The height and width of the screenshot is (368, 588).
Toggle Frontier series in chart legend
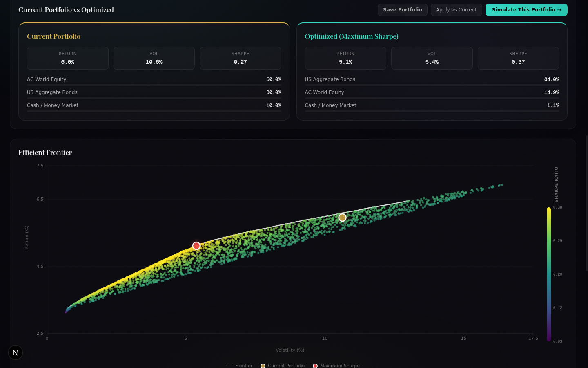click(x=239, y=366)
